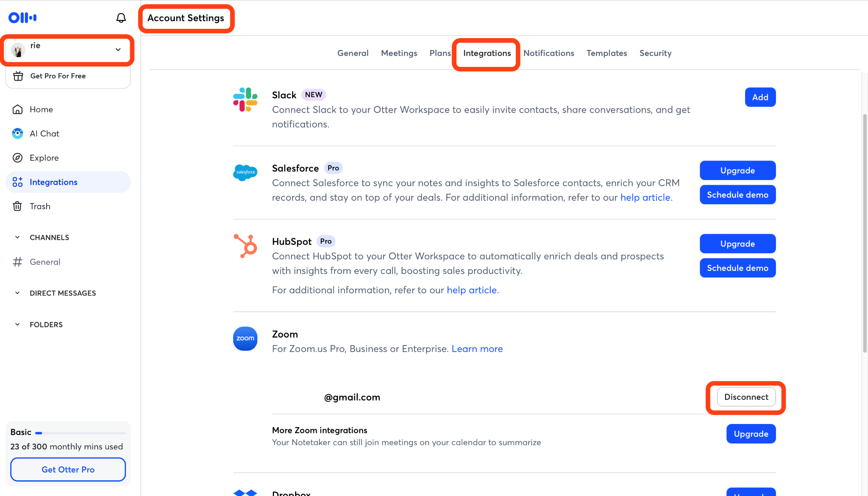Upgrade for the Salesforce integration
Viewport: 868px width, 496px height.
[x=738, y=171]
